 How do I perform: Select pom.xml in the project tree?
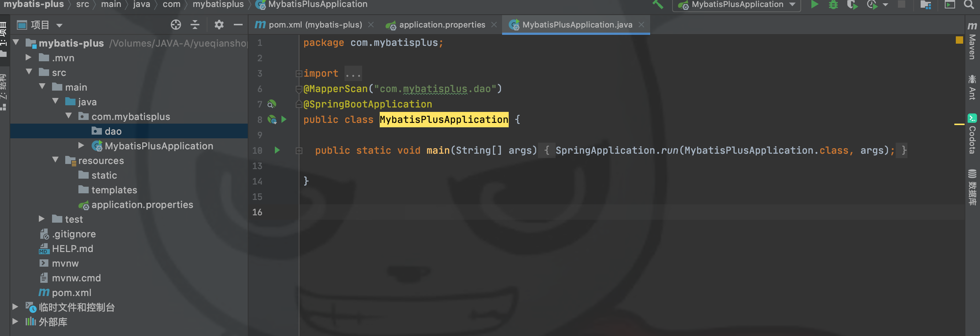point(65,293)
